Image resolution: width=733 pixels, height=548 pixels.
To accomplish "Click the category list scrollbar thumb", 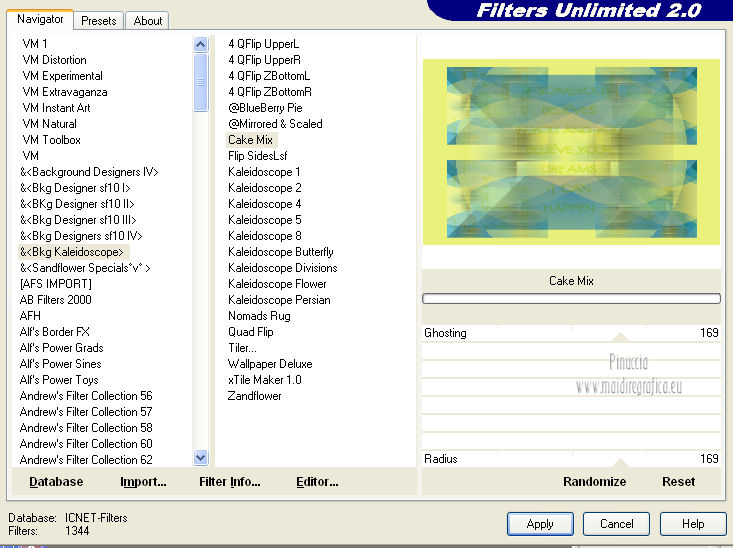I will click(201, 82).
